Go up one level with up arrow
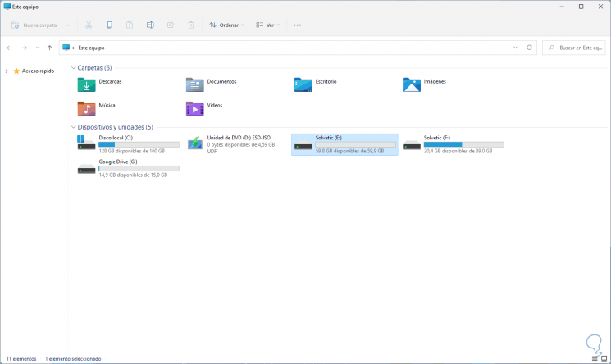This screenshot has width=611, height=364. point(49,48)
